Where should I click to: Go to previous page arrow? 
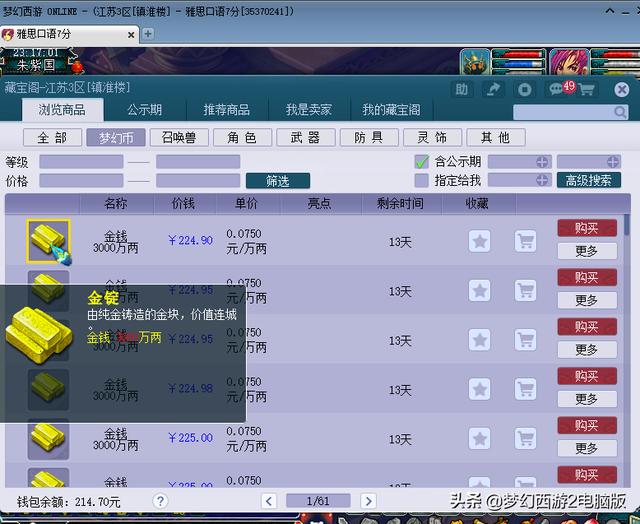(x=269, y=501)
